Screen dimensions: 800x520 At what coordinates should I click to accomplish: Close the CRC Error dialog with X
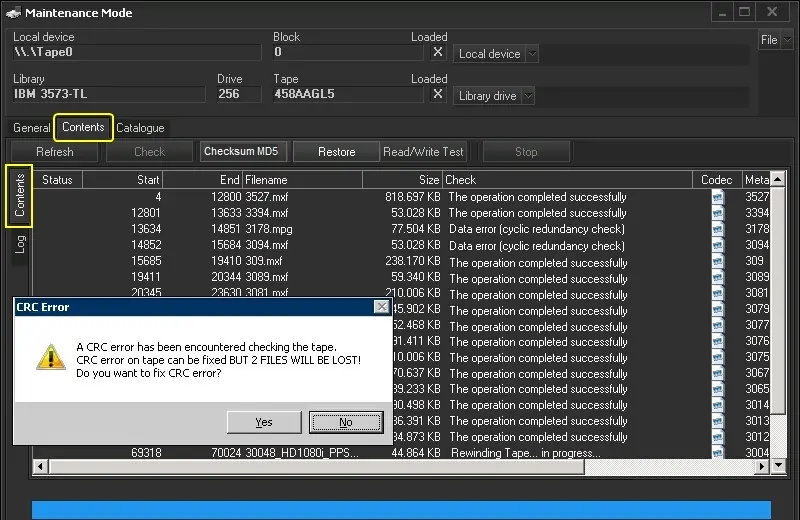(x=380, y=307)
